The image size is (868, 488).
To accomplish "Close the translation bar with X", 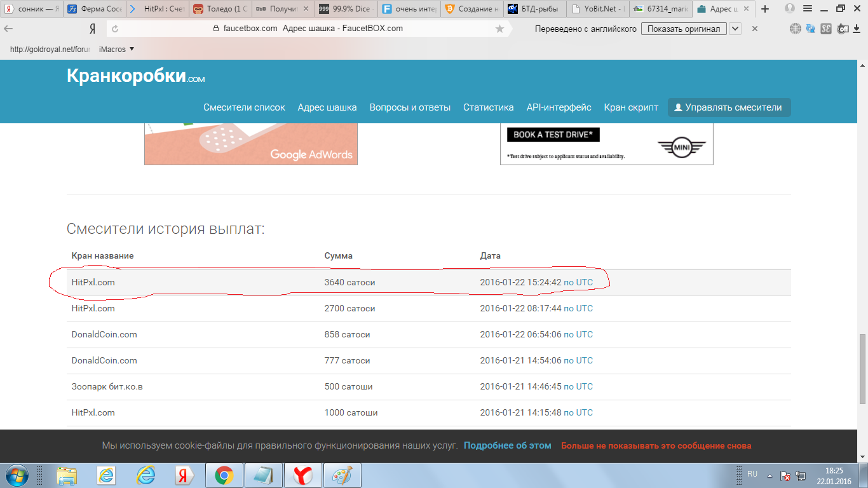I will (x=755, y=29).
